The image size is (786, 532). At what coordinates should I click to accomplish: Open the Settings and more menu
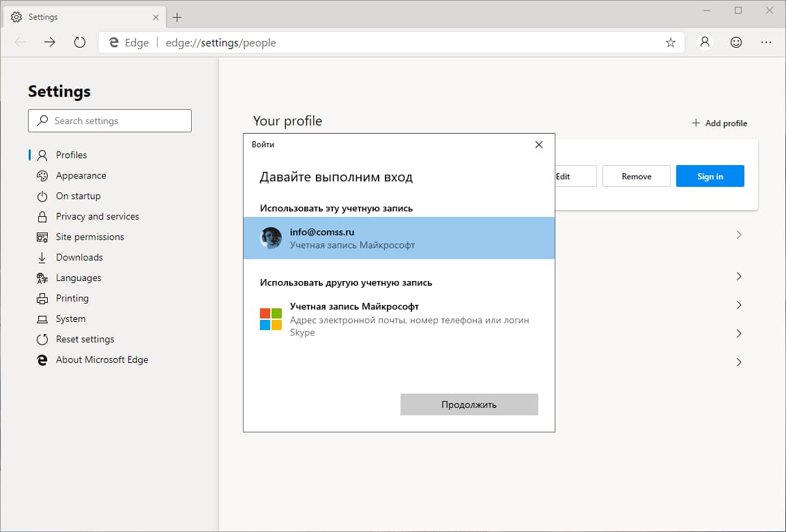766,42
